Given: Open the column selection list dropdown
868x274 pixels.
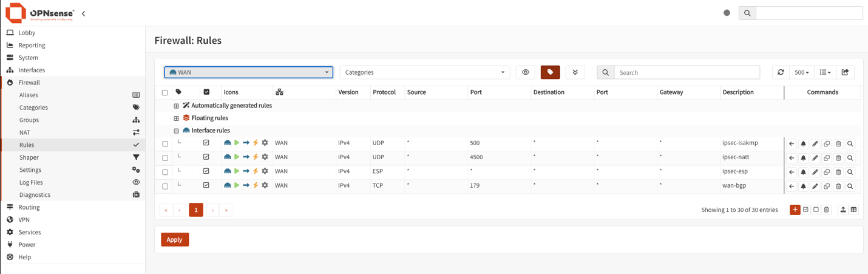Looking at the screenshot, I should tap(825, 72).
